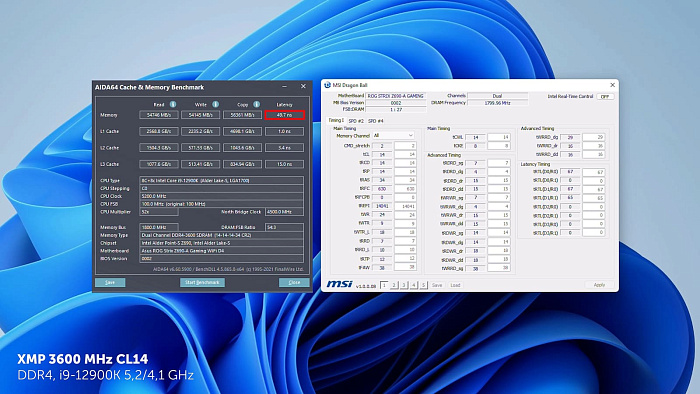Click the L3 Cache latency 15.0 ns

284,164
